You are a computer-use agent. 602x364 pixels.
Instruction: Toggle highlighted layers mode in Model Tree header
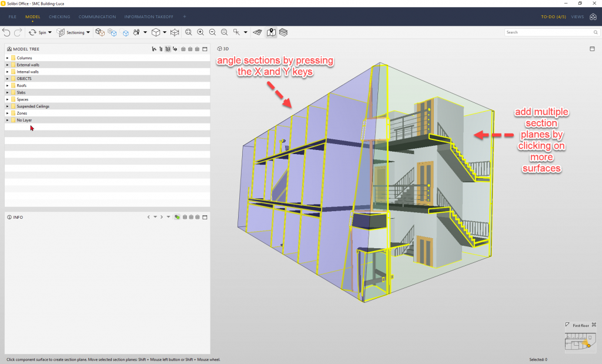click(x=168, y=49)
